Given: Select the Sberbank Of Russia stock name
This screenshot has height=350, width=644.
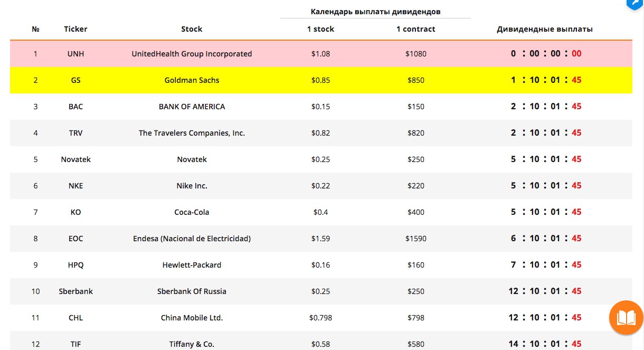Looking at the screenshot, I should coord(192,291).
